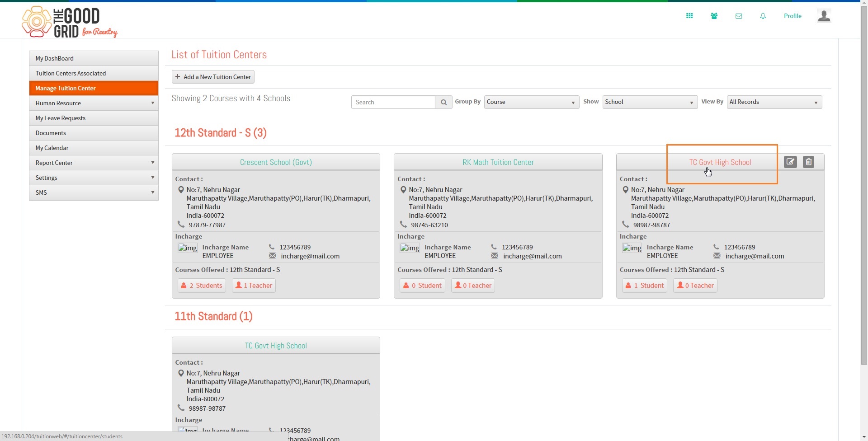The height and width of the screenshot is (441, 868).
Task: Expand Report Center menu arrow
Action: tap(153, 163)
